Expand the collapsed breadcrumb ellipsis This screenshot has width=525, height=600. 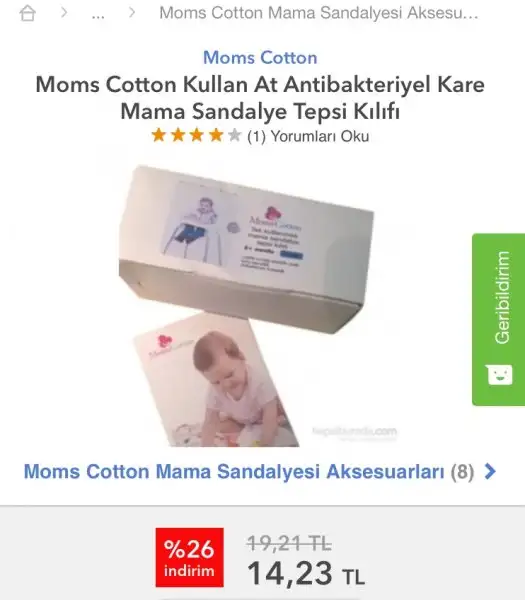[x=98, y=15]
